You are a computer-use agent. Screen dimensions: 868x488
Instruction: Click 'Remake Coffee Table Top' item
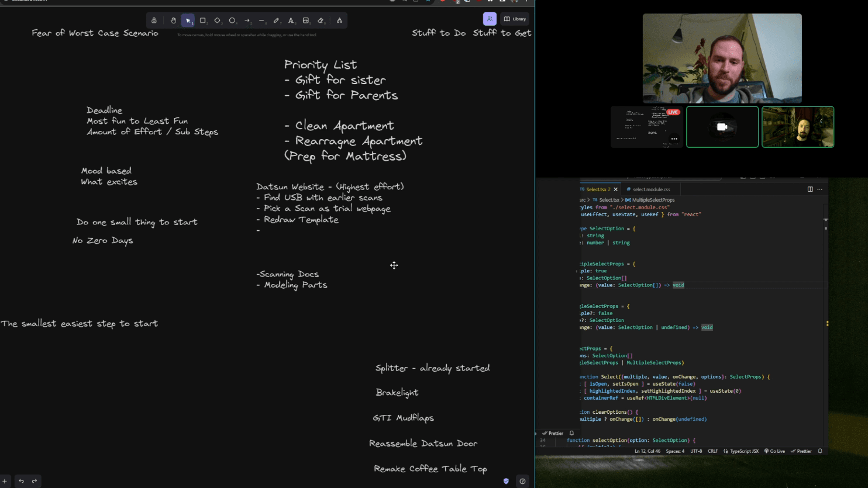pyautogui.click(x=430, y=469)
